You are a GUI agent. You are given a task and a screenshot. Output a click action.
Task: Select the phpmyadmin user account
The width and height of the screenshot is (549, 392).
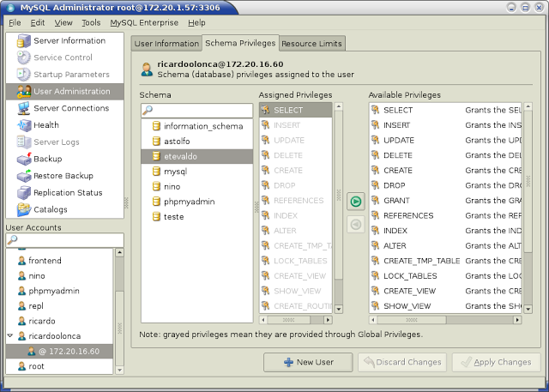tap(59, 291)
